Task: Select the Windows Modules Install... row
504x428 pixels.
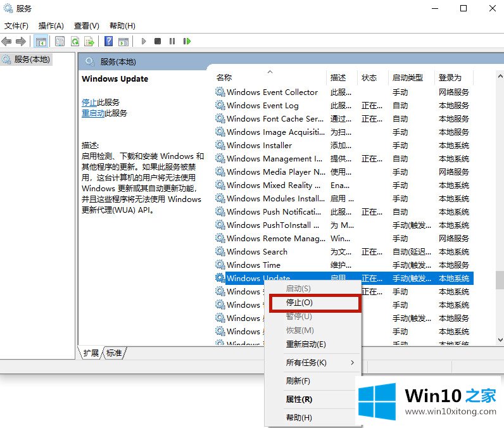Action: pos(343,198)
